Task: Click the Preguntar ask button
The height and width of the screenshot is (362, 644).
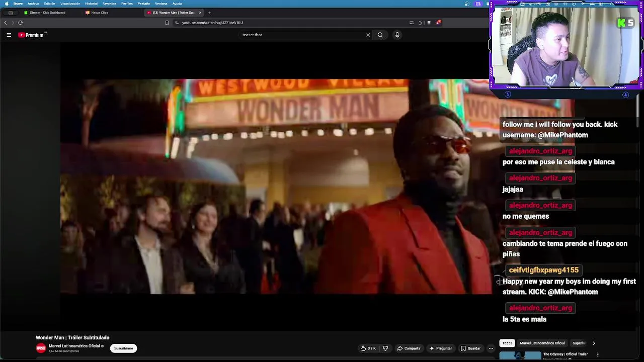Action: coord(440,348)
